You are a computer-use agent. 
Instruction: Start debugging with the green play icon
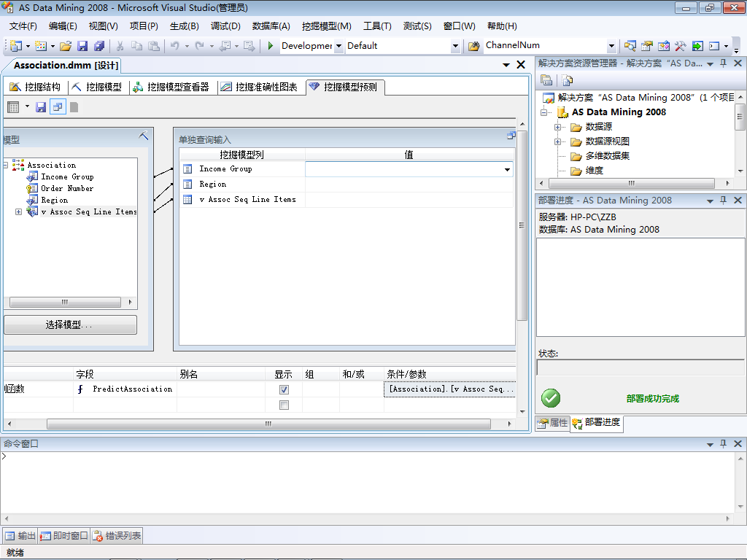pyautogui.click(x=270, y=46)
